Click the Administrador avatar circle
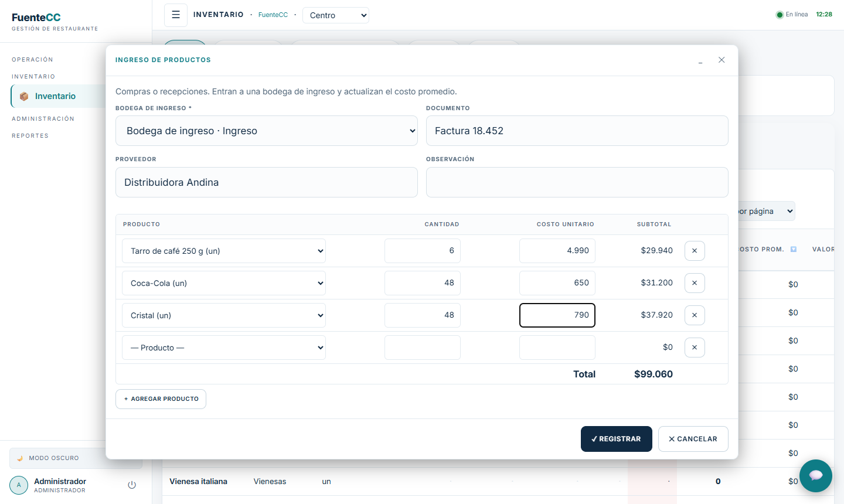844x504 pixels. pyautogui.click(x=19, y=485)
